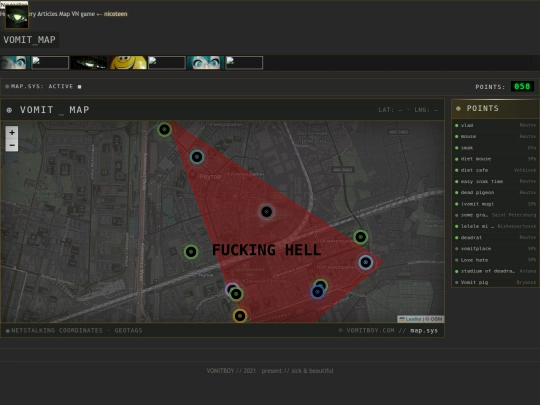This screenshot has width=540, height=405.
Task: Select the dark blue map marker
Action: (318, 292)
